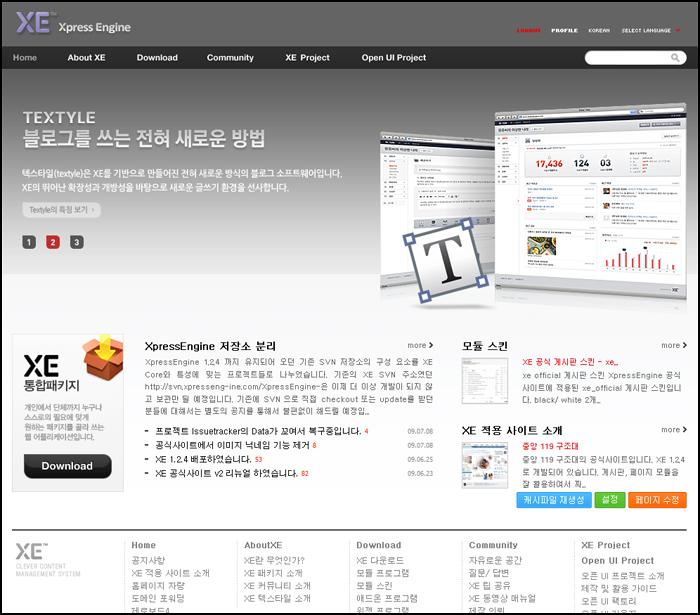Open the XE 1.2.4 배포하였습니다 post
The image size is (700, 615).
click(203, 459)
